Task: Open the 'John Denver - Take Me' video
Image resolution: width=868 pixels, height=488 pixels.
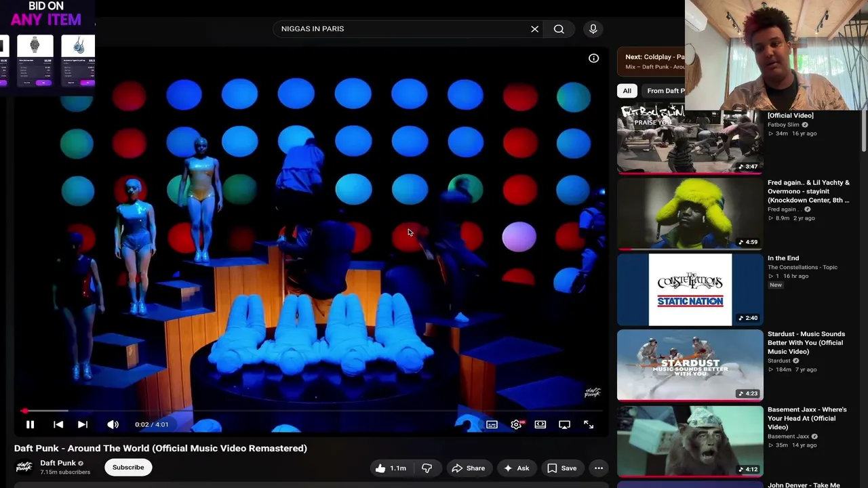Action: click(804, 485)
